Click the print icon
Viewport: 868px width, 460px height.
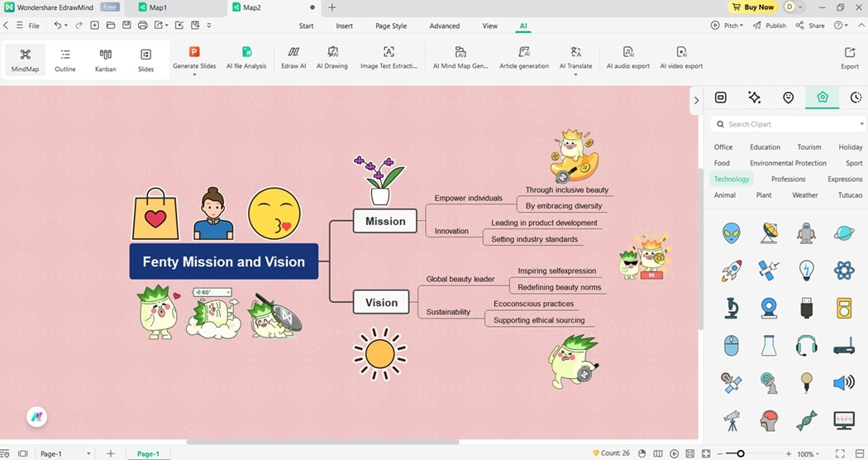coord(142,26)
